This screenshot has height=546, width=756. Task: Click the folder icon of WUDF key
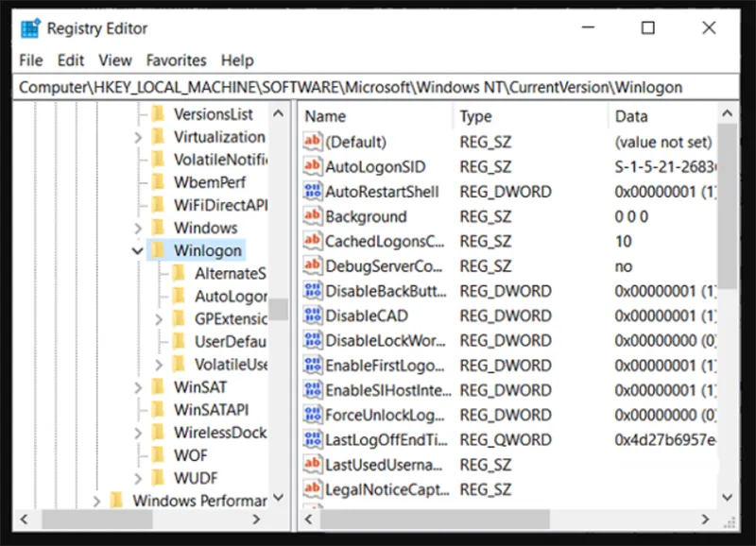tap(158, 478)
